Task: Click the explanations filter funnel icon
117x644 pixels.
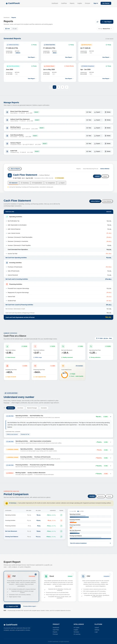Action: (5, 408)
